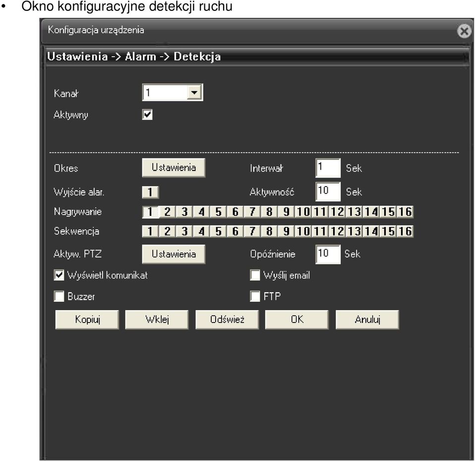Toggle Nagrywanie channel 11
Screen dimensions: 476x461
[320, 212]
